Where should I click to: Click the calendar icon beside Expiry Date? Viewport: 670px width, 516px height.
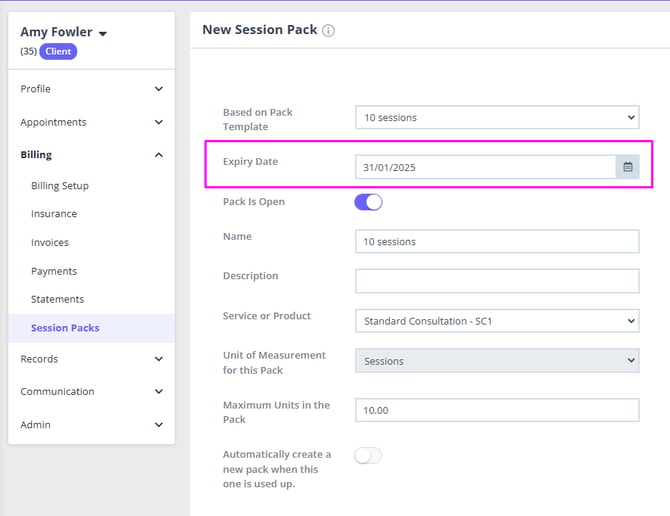click(628, 167)
